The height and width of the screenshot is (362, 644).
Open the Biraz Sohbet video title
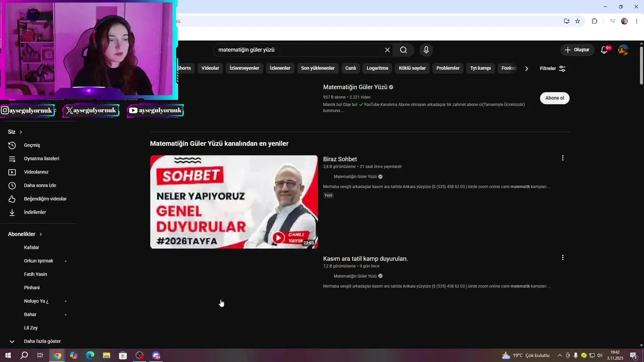click(x=340, y=159)
